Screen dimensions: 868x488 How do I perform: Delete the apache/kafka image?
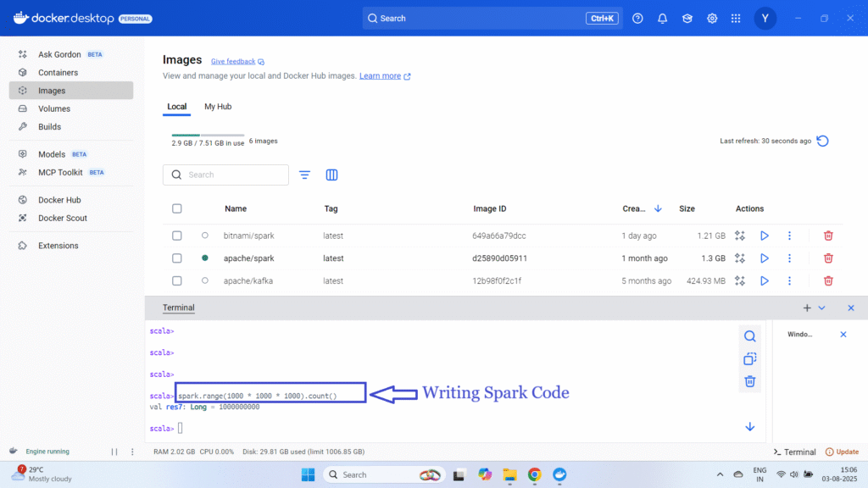pos(828,281)
